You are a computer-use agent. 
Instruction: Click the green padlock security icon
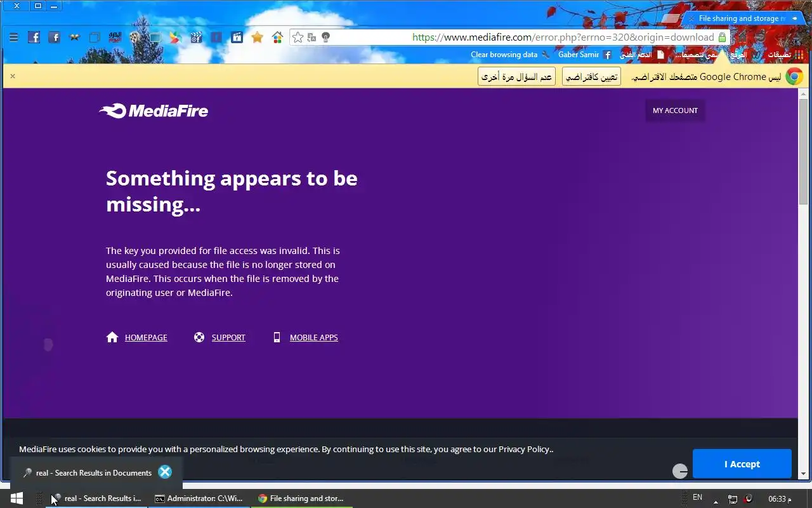722,37
